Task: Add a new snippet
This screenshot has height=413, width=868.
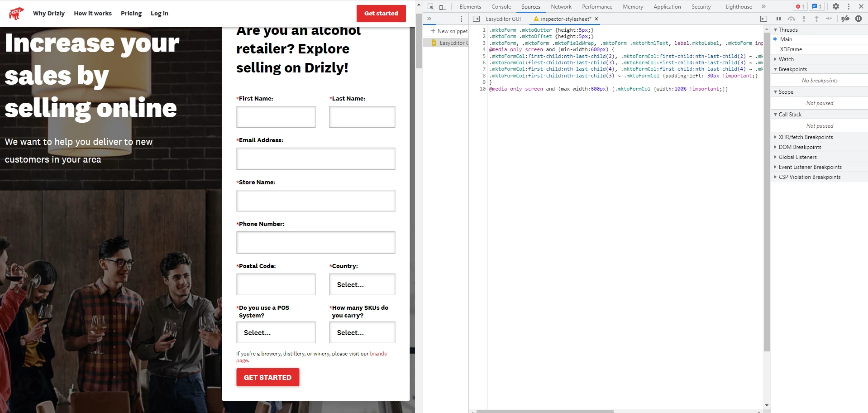Action: pos(449,31)
